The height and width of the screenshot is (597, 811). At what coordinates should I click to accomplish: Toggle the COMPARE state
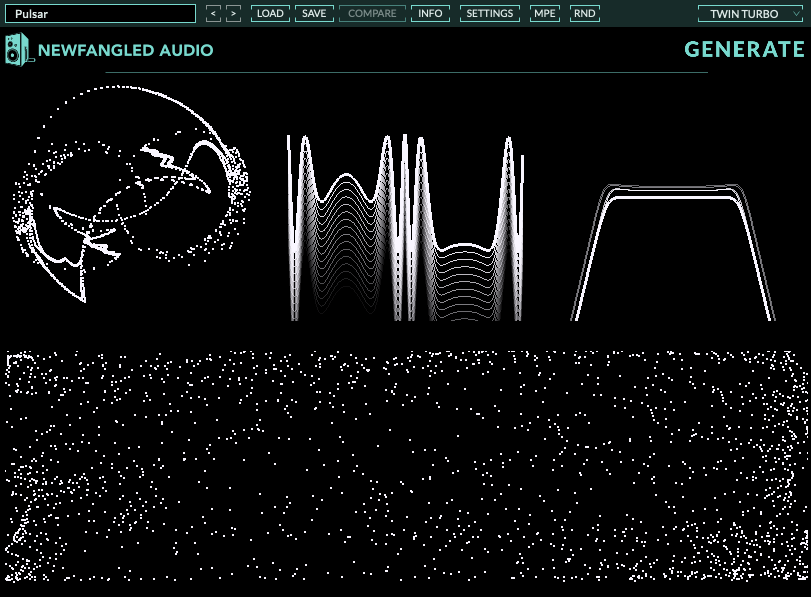point(371,14)
